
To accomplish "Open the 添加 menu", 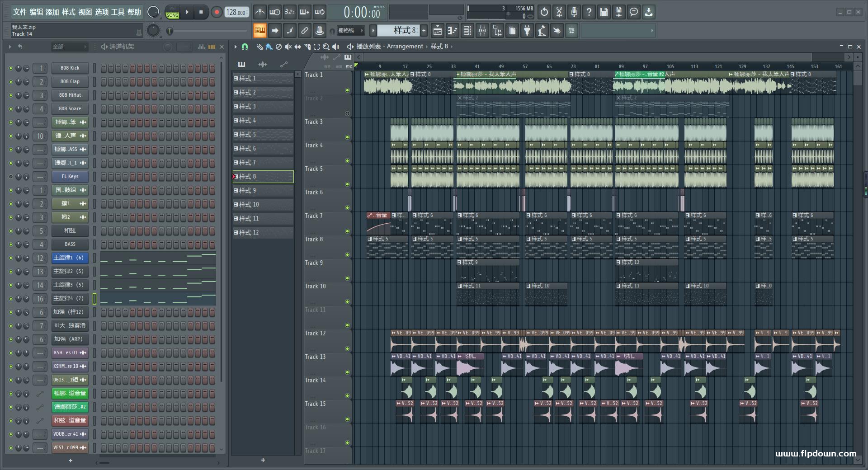I will (x=52, y=12).
